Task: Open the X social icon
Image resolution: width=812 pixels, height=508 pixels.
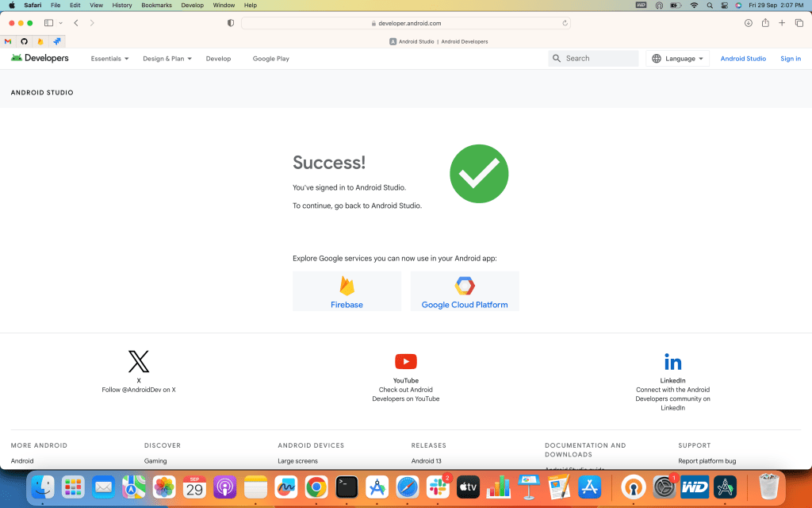Action: [139, 362]
